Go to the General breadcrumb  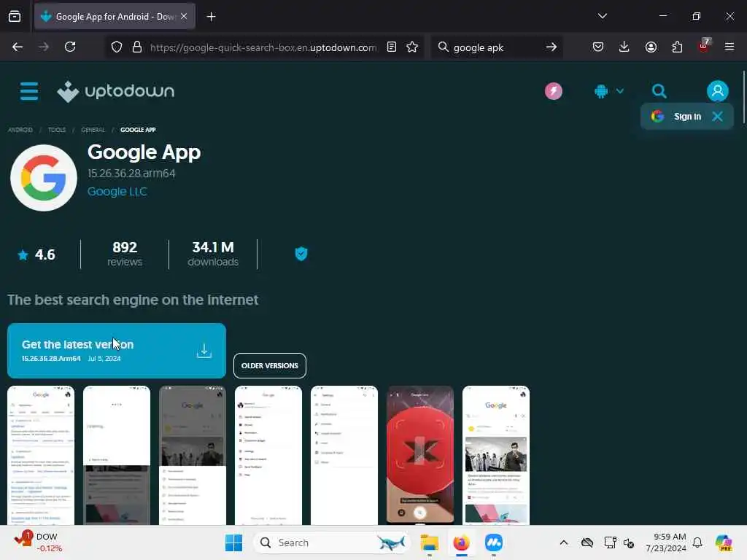coord(93,130)
